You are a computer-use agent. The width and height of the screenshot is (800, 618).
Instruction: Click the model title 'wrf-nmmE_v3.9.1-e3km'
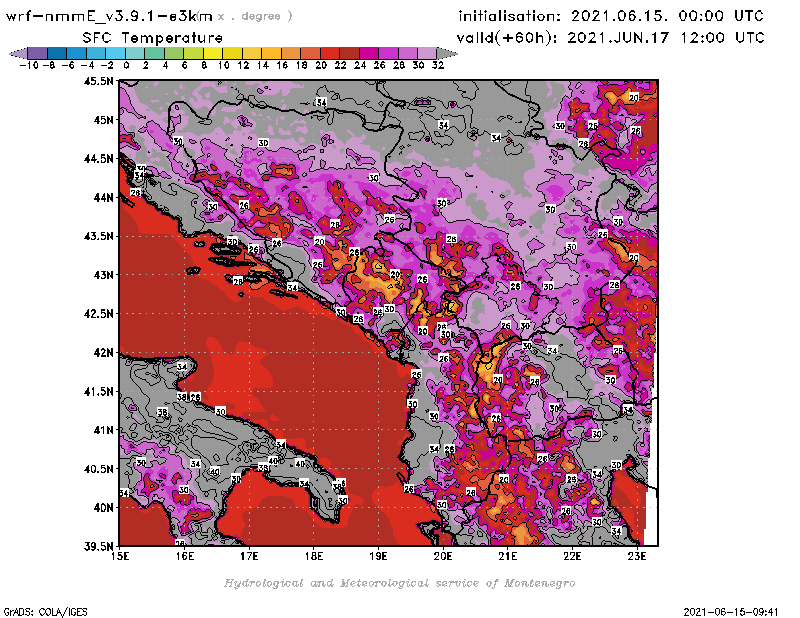[109, 16]
